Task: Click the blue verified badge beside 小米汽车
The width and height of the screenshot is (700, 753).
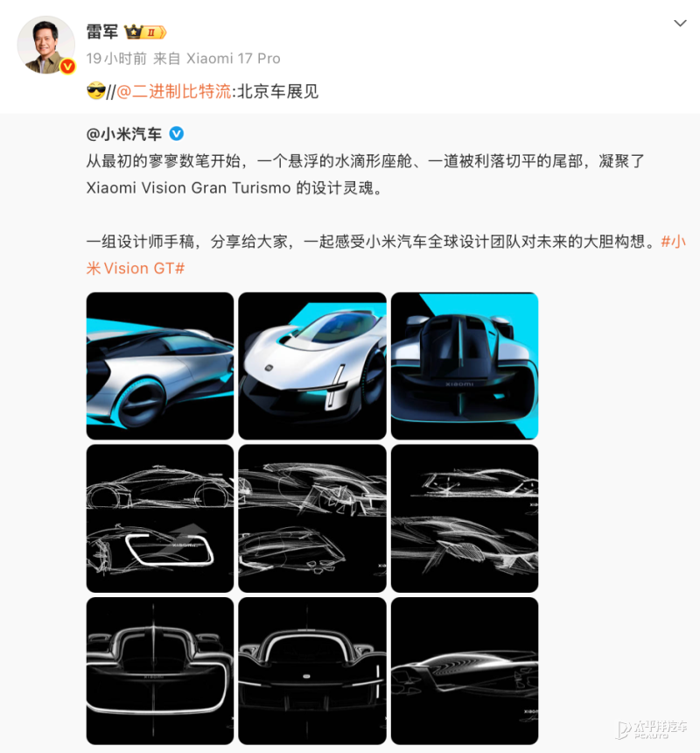Action: (177, 133)
